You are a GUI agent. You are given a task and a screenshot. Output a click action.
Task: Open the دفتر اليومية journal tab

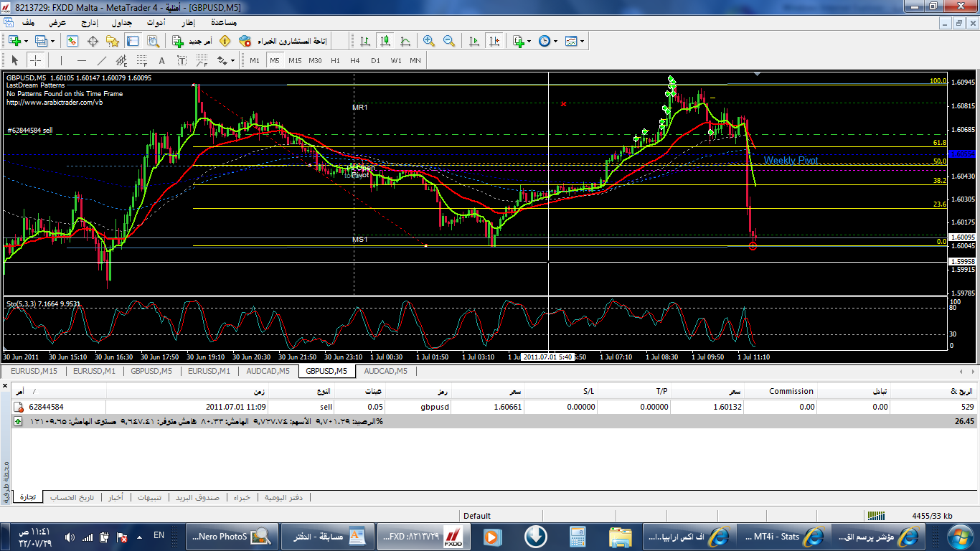tap(283, 497)
